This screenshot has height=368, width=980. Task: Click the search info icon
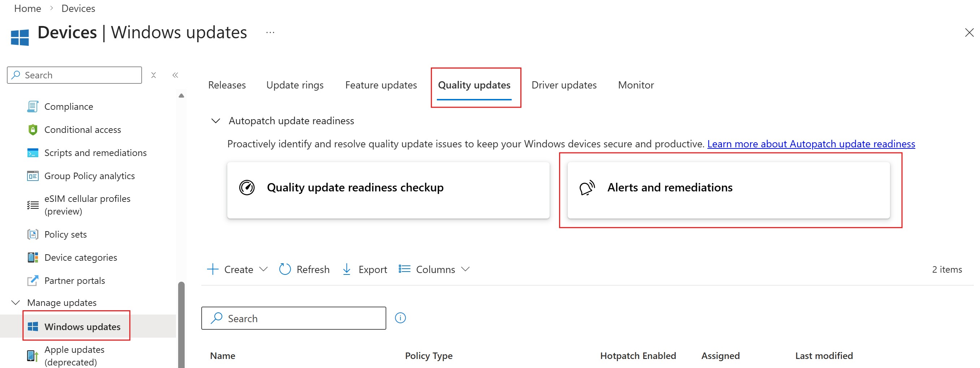coord(400,318)
